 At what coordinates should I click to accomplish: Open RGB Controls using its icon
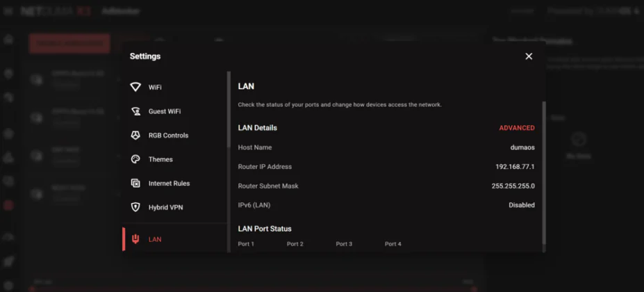[x=135, y=136]
